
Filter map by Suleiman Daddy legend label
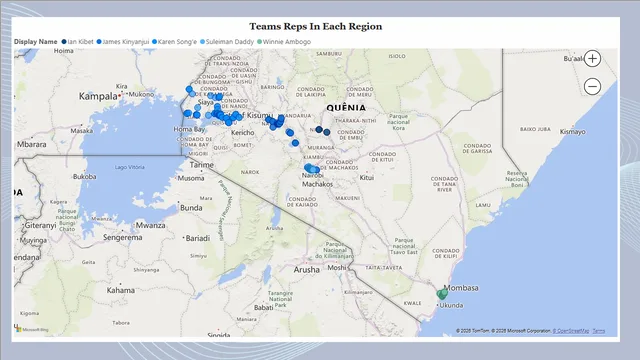230,42
